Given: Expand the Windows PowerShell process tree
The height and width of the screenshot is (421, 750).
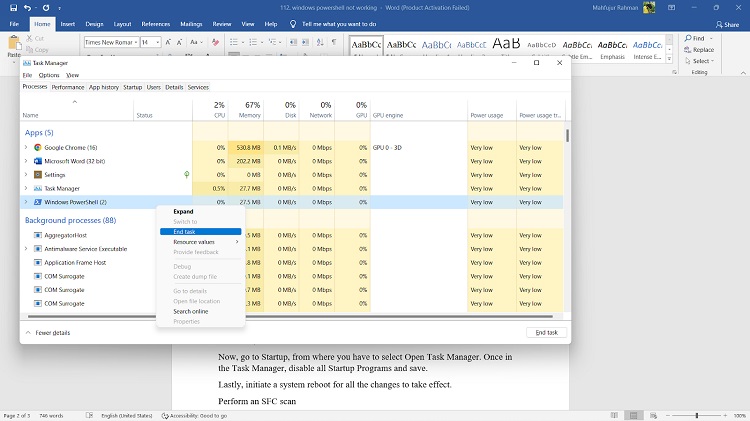Looking at the screenshot, I should click(x=26, y=202).
